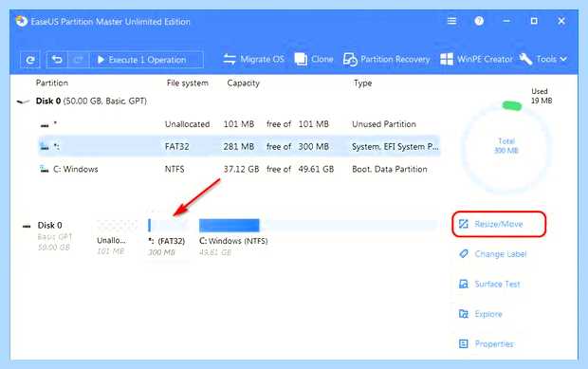
Task: Open the help question mark icon
Action: (x=479, y=21)
